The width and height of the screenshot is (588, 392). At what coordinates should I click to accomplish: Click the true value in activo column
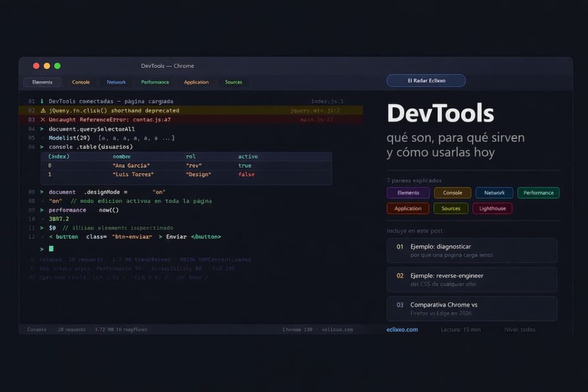point(244,166)
